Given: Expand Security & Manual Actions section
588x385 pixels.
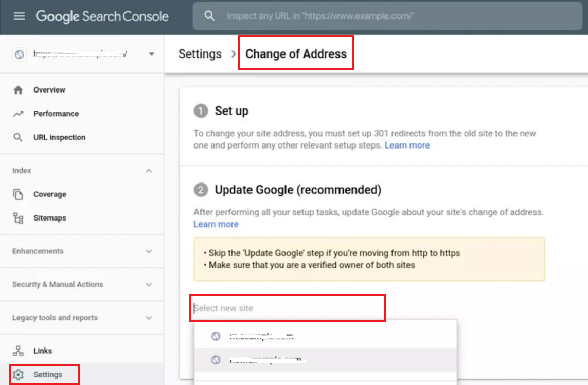Looking at the screenshot, I should click(x=149, y=284).
